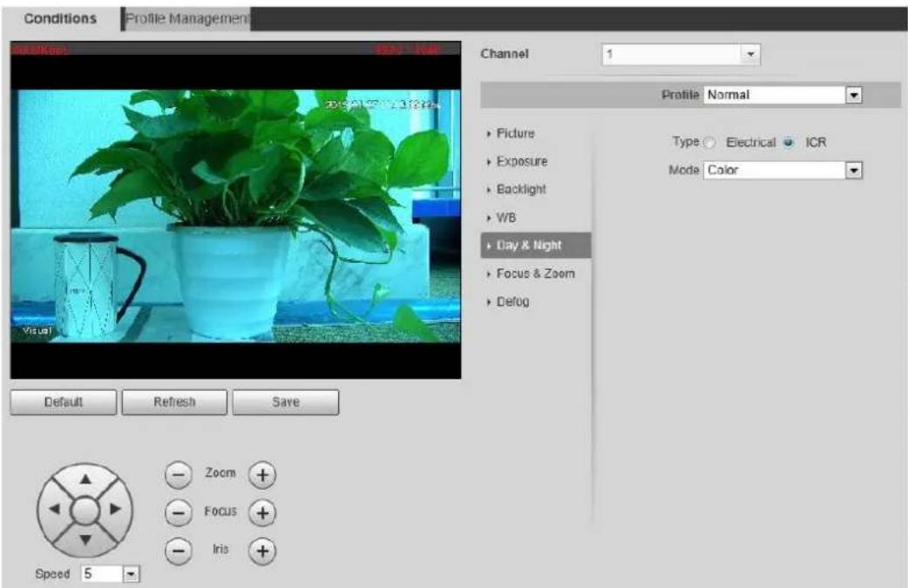This screenshot has width=908, height=588.
Task: Click the Refresh button
Action: pyautogui.click(x=174, y=402)
